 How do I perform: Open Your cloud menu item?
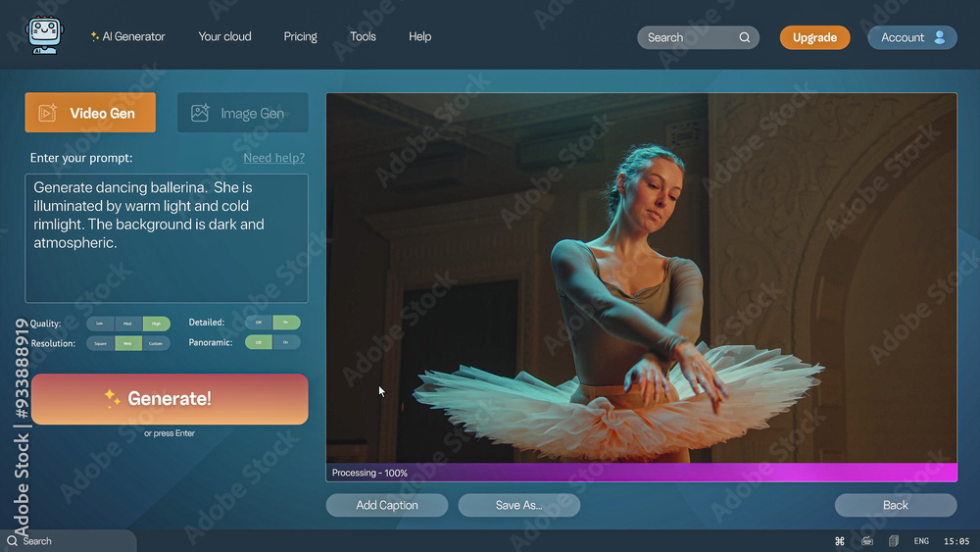click(224, 36)
